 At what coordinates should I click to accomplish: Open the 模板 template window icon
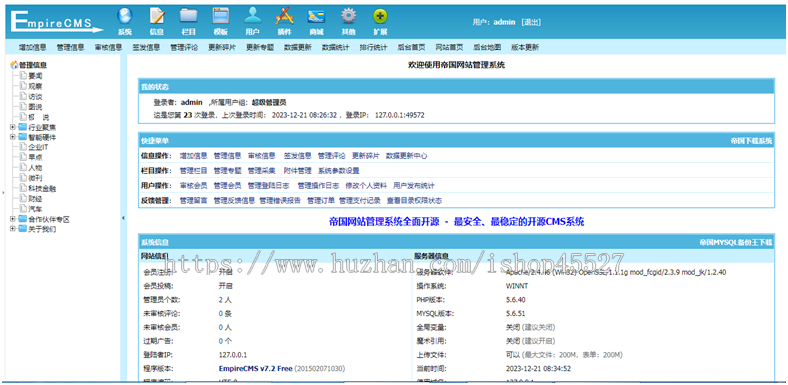pyautogui.click(x=221, y=17)
